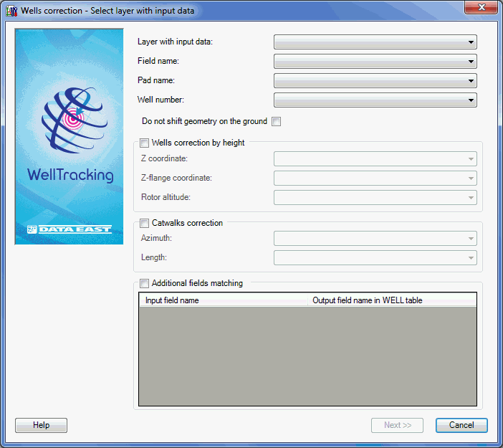Open the Layer with input data dropdown
Image resolution: width=503 pixels, height=448 pixels.
click(375, 42)
